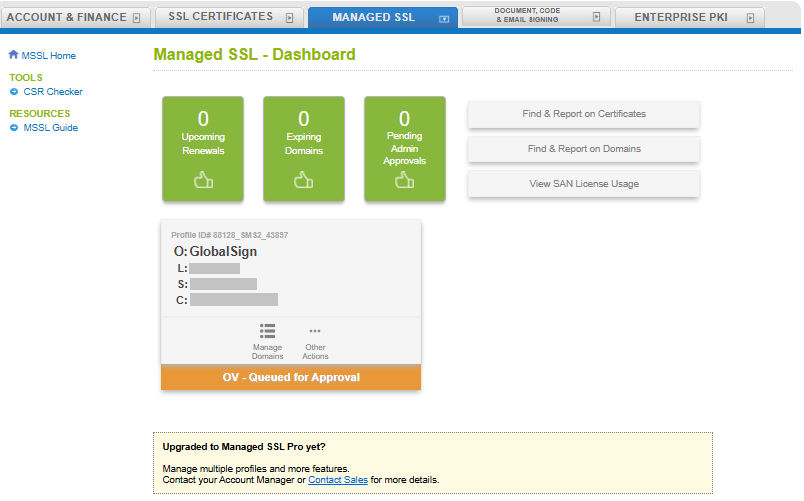
Task: Go to the Enterprise PKI tab
Action: [690, 17]
